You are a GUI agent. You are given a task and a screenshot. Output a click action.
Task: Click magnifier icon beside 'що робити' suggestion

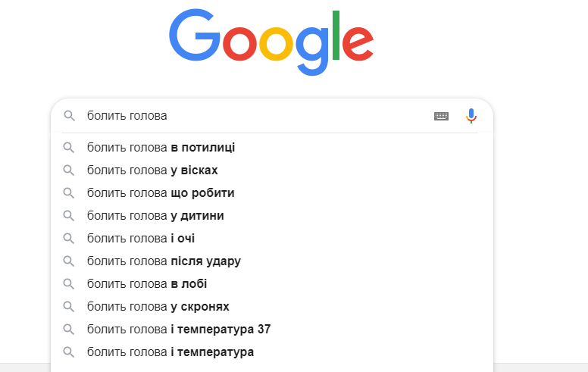(69, 193)
